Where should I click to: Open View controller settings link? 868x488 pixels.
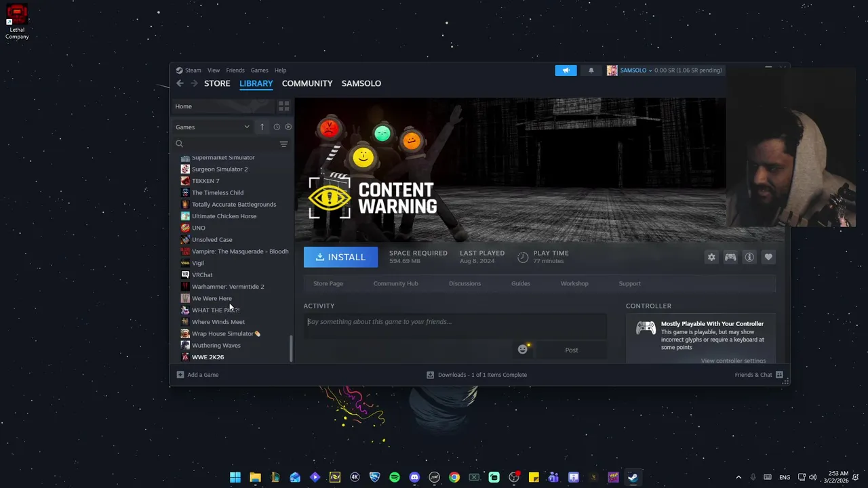point(733,361)
